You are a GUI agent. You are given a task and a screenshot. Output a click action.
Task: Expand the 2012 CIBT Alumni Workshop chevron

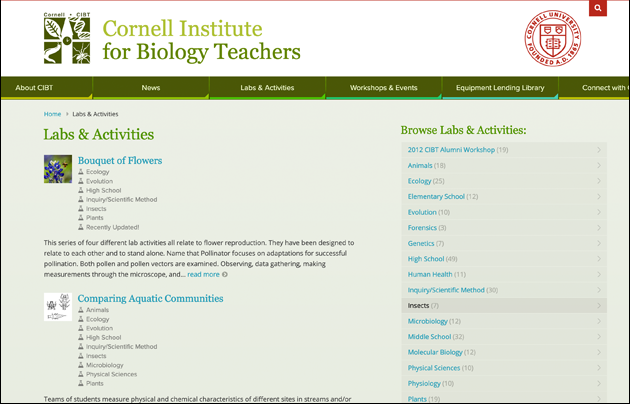[599, 150]
